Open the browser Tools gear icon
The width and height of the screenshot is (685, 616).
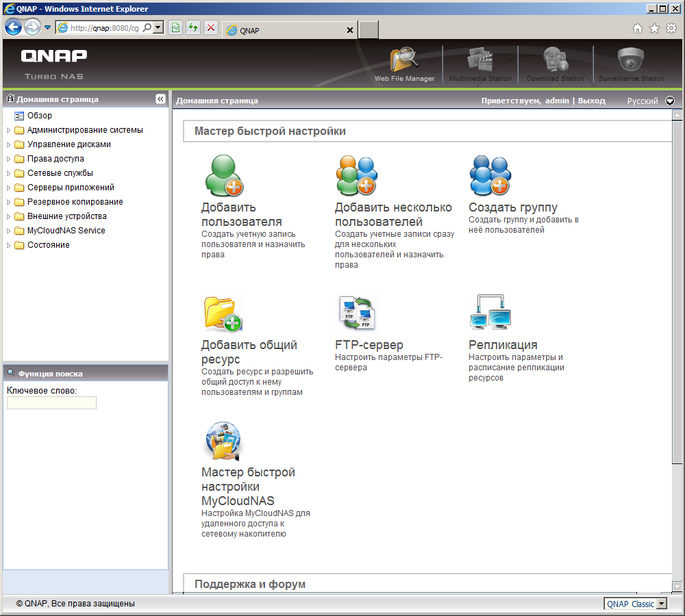[671, 28]
